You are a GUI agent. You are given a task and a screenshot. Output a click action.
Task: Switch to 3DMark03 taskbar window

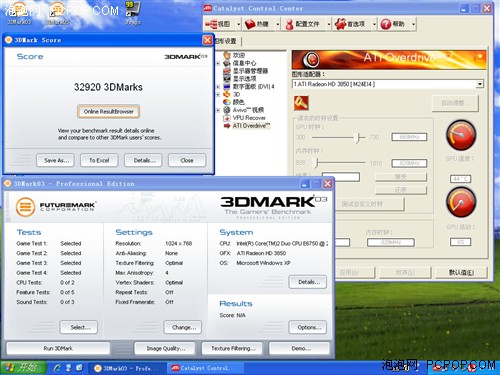[x=127, y=368]
